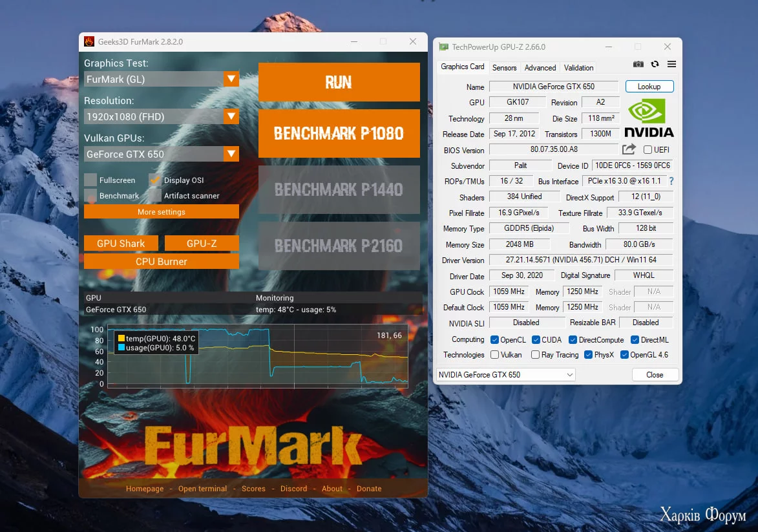Click the BENCHMARK P1440 button

point(339,189)
